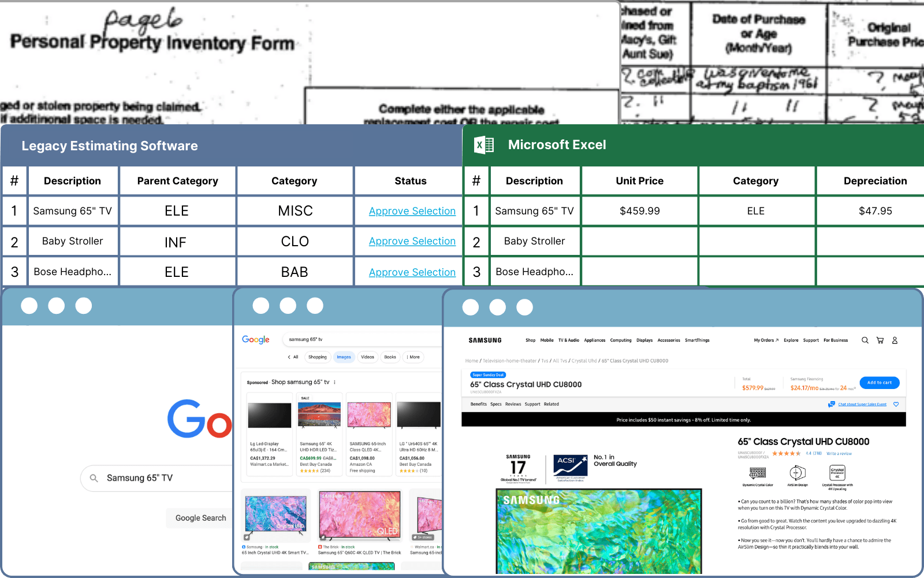924x578 pixels.
Task: Open the Samsung 65" 4K UHD HDR sponsored card
Action: [x=319, y=434]
